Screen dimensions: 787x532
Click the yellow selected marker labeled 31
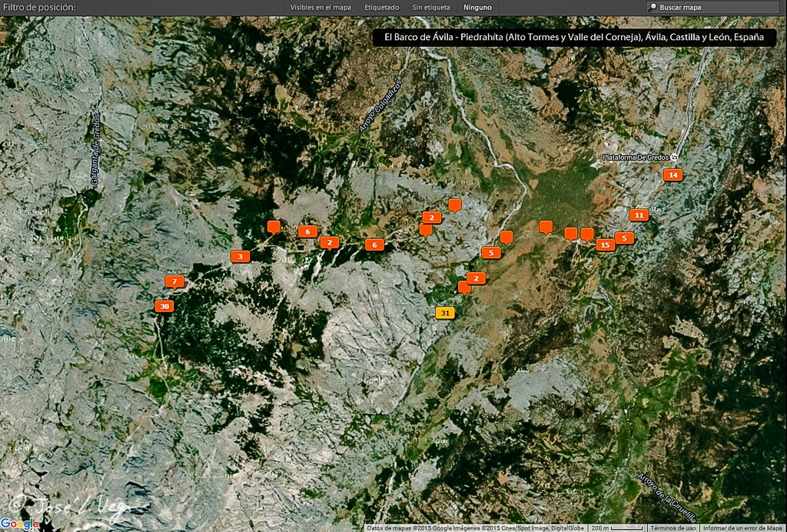click(445, 313)
